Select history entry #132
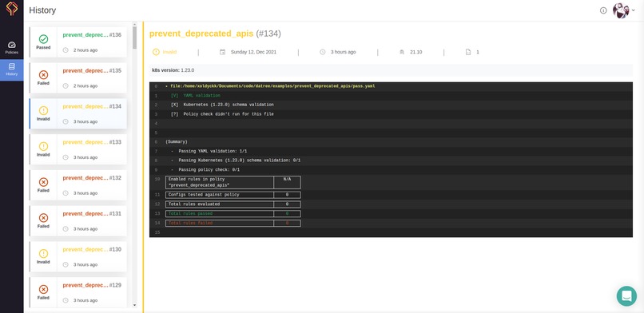 click(x=78, y=185)
